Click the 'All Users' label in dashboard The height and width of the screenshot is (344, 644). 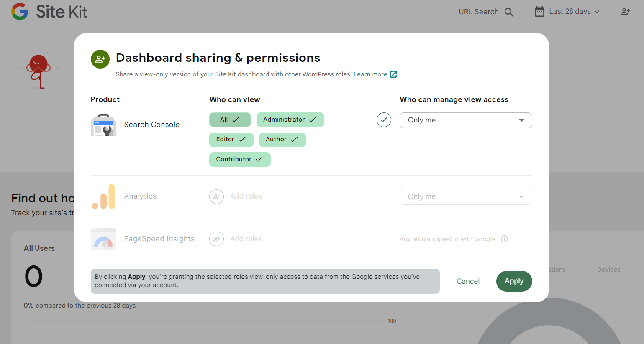pyautogui.click(x=39, y=248)
